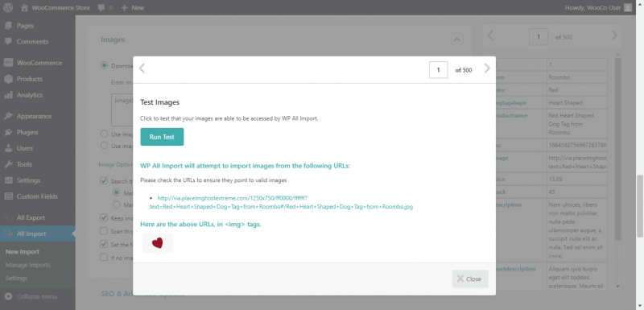
Task: Toggle the 'Scan through' checkbox
Action: [x=105, y=231]
